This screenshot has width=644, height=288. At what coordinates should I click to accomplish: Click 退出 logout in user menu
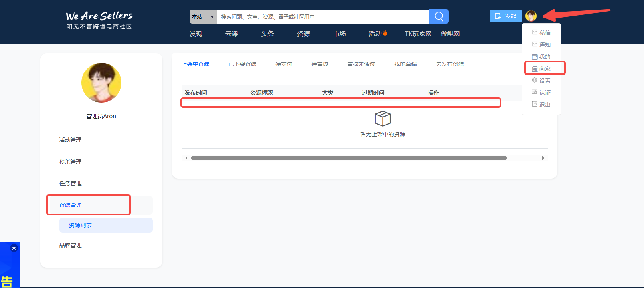(541, 105)
